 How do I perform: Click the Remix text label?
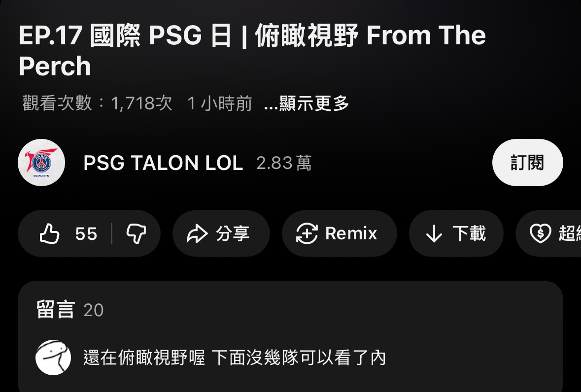click(351, 233)
